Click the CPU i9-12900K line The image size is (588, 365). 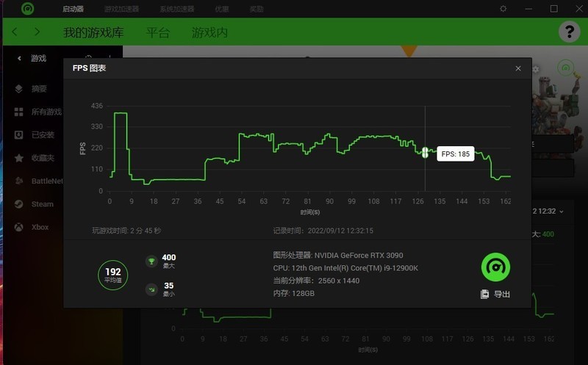click(345, 268)
